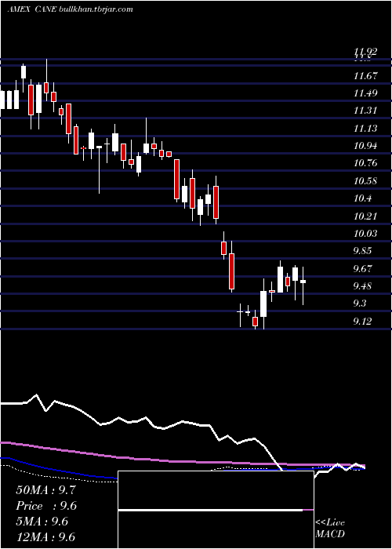Click the 9.12 price axis label
The image size is (392, 549).
coord(363,321)
